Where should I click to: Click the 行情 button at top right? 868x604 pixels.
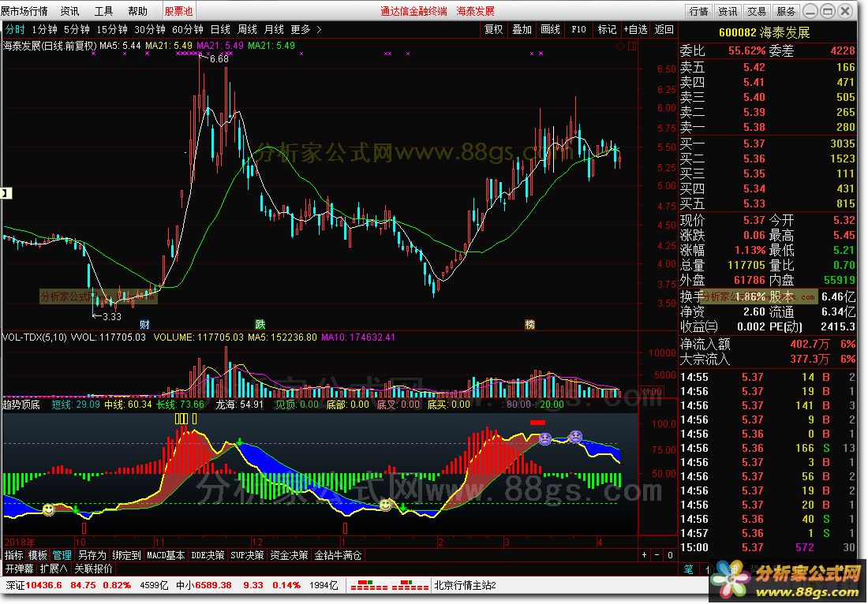tap(698, 11)
